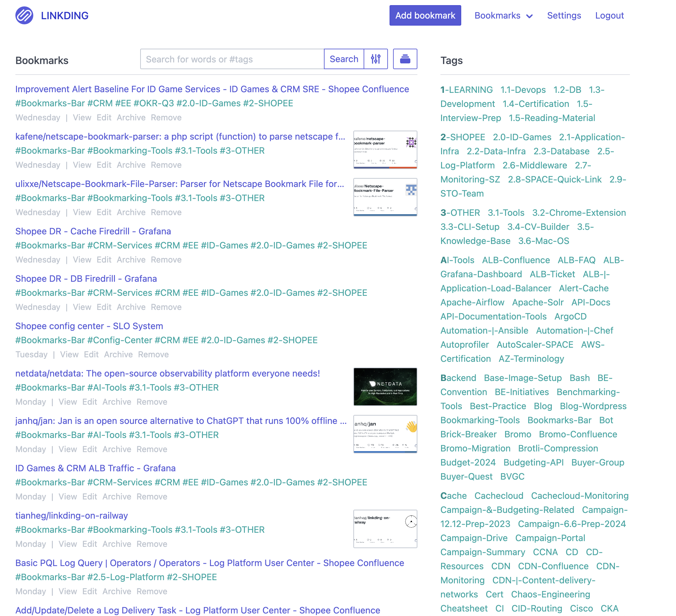
Task: Filter by ArgoCD tag
Action: pyautogui.click(x=570, y=317)
